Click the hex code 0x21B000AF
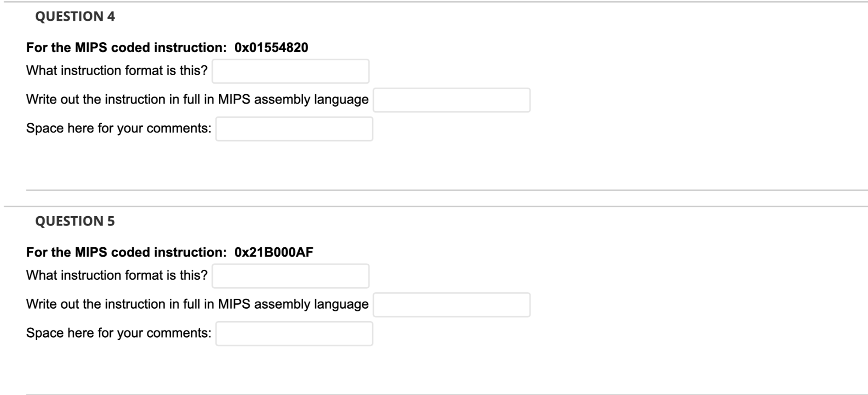 pyautogui.click(x=274, y=252)
